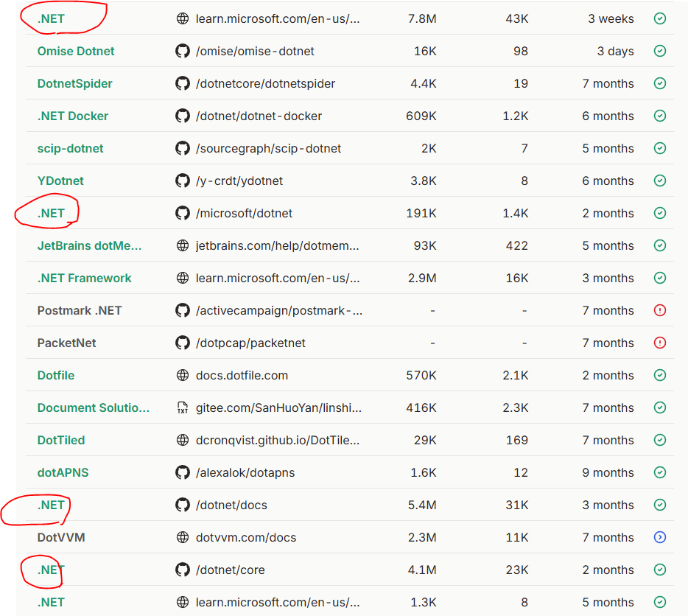Click the 570K tokens value for Dotfile

pyautogui.click(x=421, y=375)
